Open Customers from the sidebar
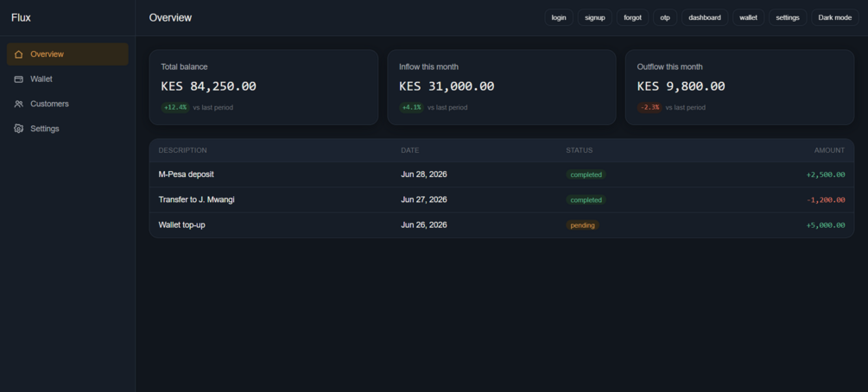The image size is (868, 392). click(x=67, y=104)
